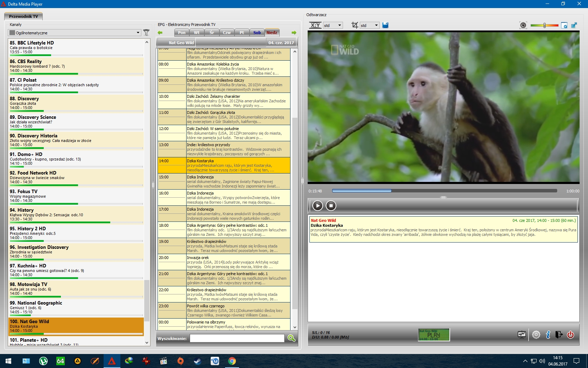
Task: Open the statistics monitor icon
Action: tap(522, 335)
